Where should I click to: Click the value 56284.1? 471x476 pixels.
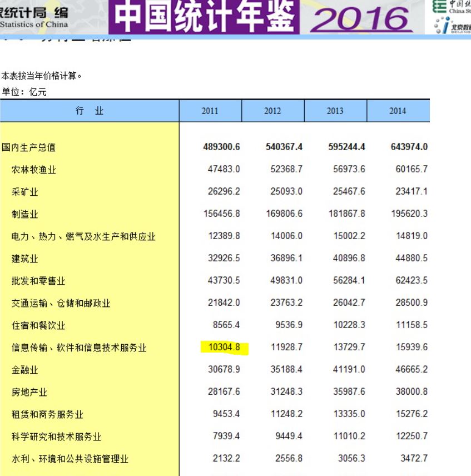[349, 280]
